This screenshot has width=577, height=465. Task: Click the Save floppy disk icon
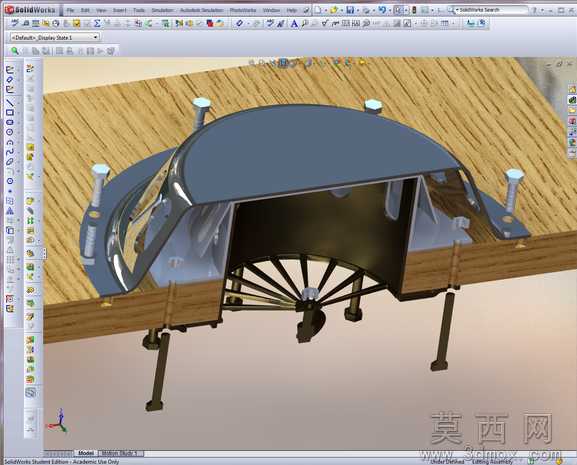350,10
